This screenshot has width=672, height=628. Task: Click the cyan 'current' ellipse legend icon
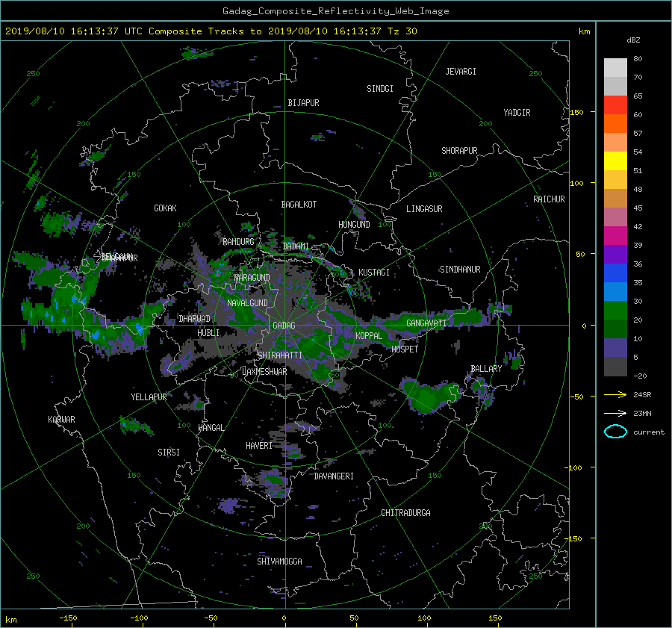(x=615, y=432)
